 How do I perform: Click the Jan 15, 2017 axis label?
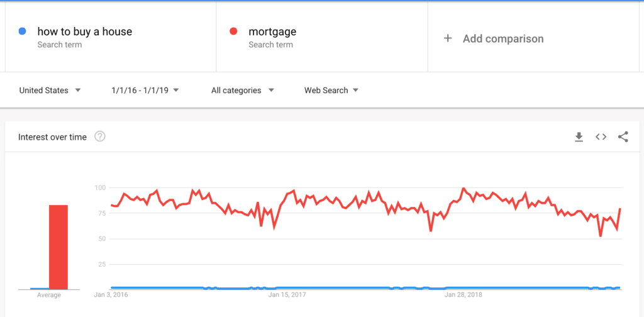click(287, 295)
